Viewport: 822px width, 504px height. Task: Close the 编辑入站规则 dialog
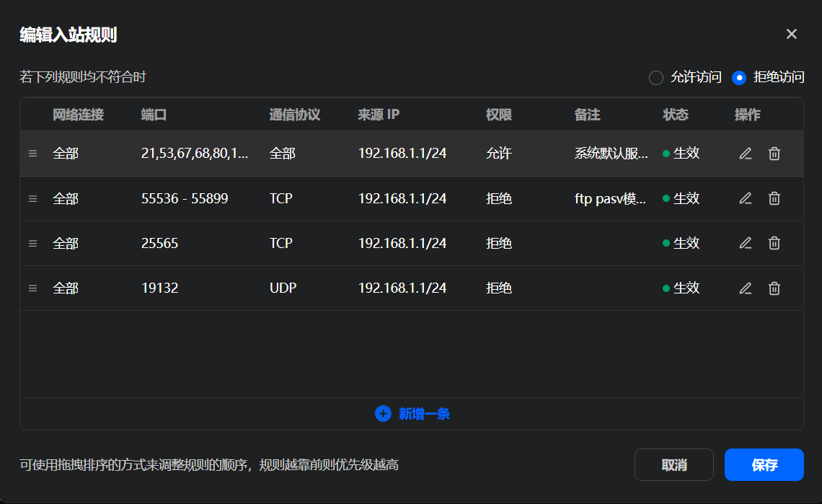(792, 34)
